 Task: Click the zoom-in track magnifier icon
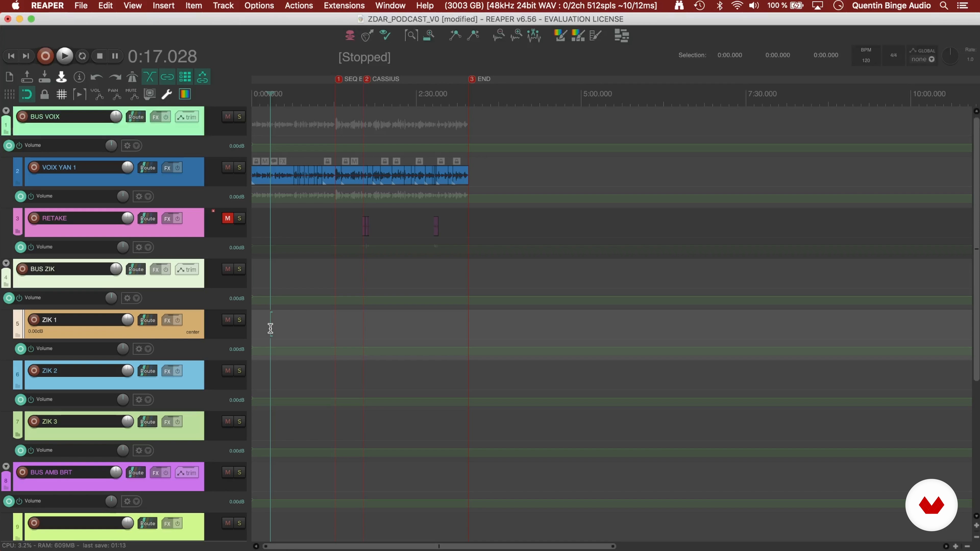pyautogui.click(x=429, y=36)
